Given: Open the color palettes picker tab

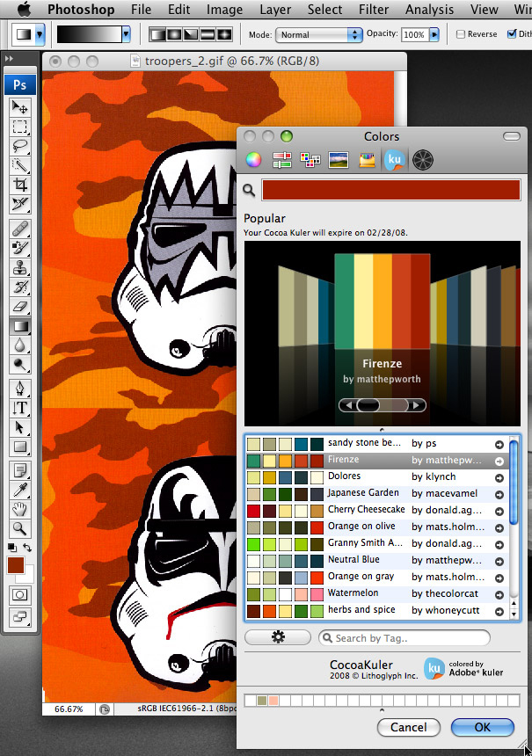Looking at the screenshot, I should (x=310, y=160).
